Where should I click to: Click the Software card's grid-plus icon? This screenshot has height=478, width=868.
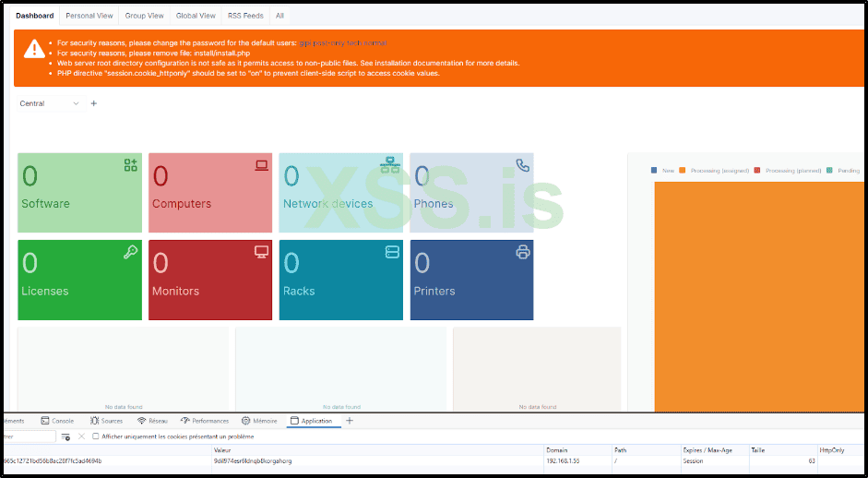point(131,165)
